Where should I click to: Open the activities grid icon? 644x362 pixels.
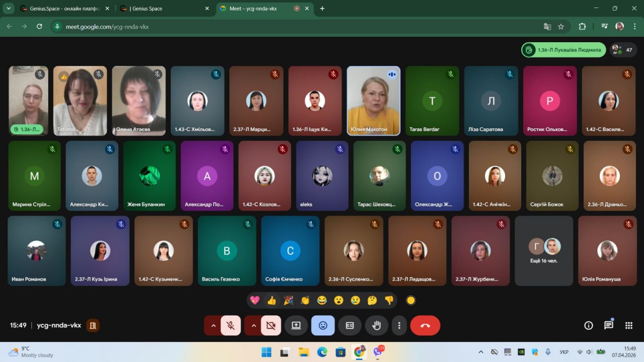[x=628, y=325]
